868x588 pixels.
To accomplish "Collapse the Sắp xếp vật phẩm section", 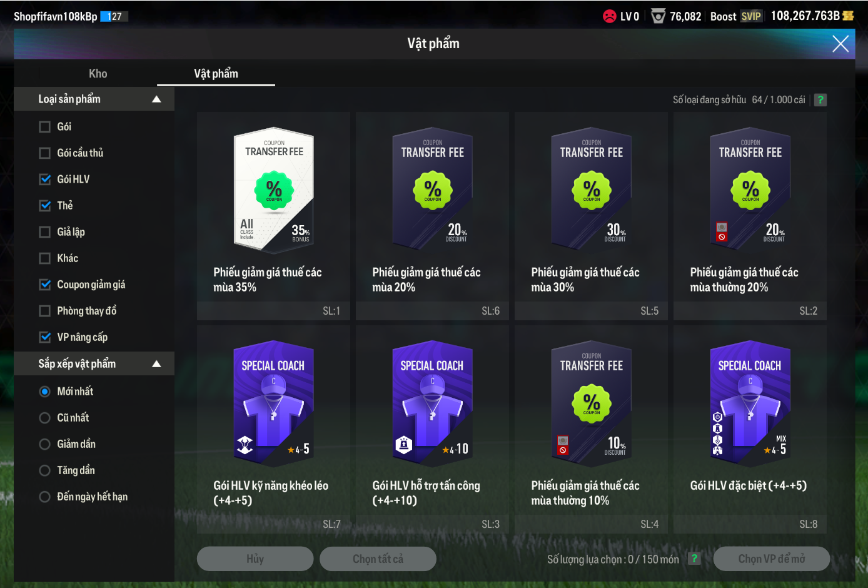I will coord(156,364).
